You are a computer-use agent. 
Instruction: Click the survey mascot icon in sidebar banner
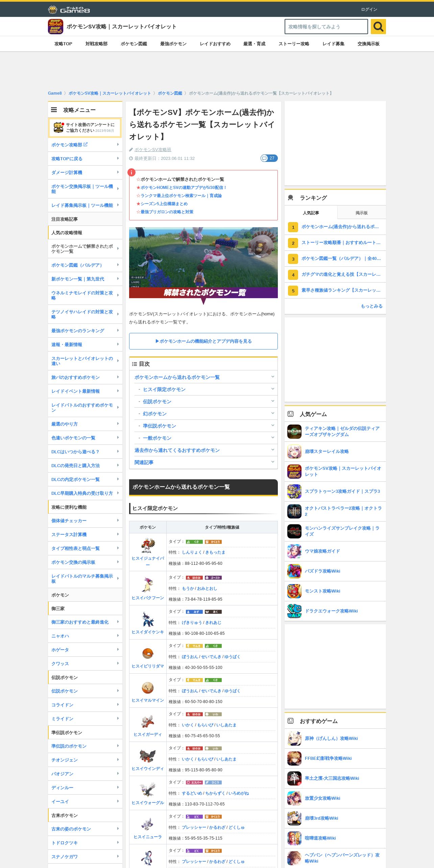click(58, 127)
